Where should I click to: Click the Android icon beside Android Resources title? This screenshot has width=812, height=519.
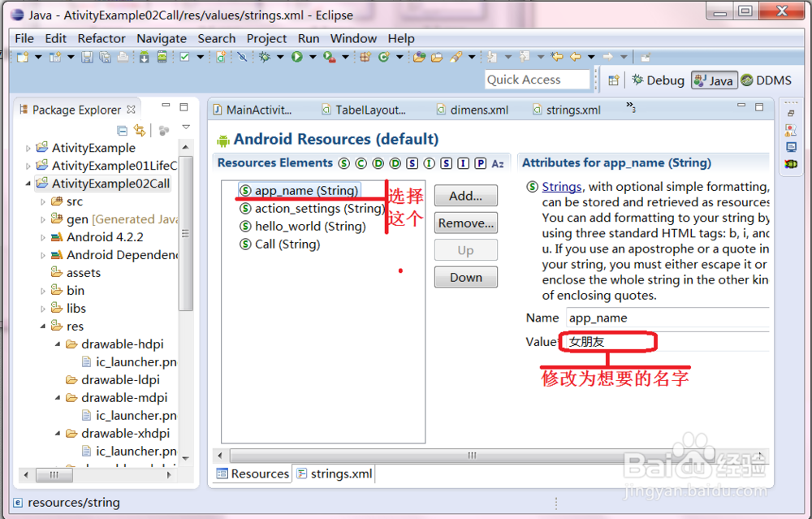(x=223, y=141)
